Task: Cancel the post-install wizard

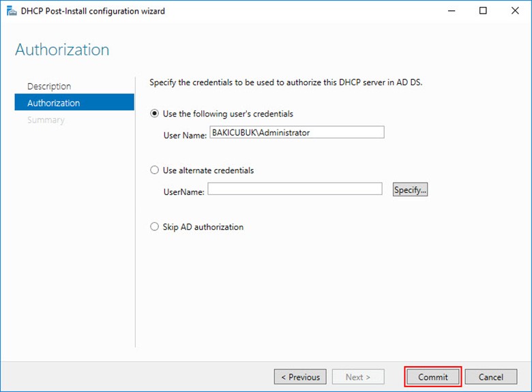Action: [x=491, y=377]
